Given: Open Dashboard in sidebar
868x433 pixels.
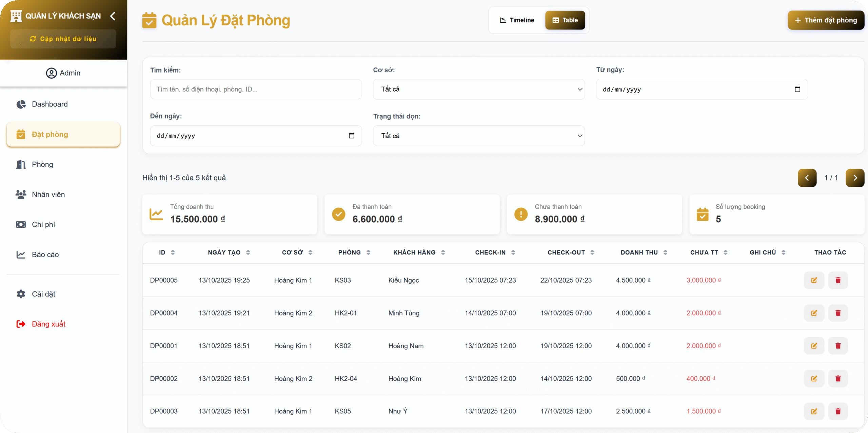Looking at the screenshot, I should tap(50, 104).
